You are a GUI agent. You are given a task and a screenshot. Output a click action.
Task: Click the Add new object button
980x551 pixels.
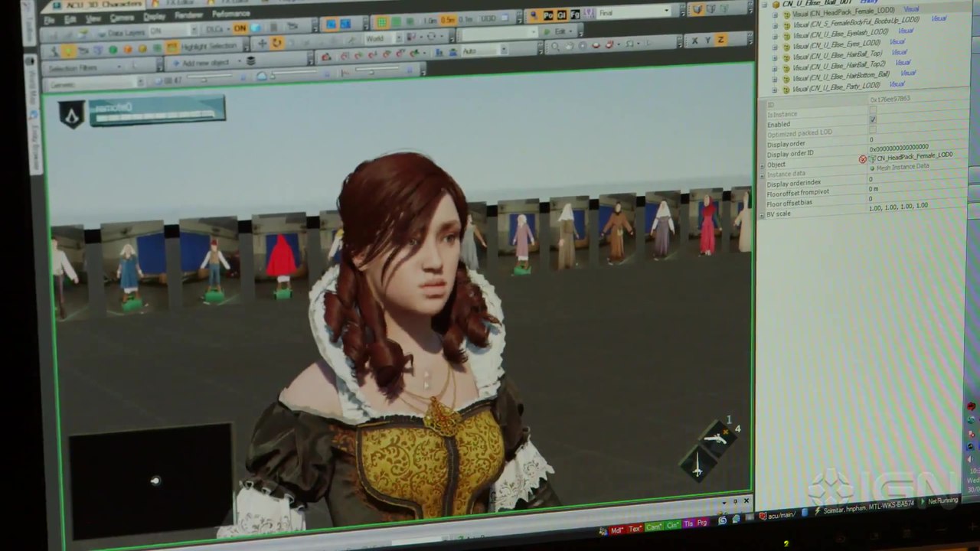point(204,63)
